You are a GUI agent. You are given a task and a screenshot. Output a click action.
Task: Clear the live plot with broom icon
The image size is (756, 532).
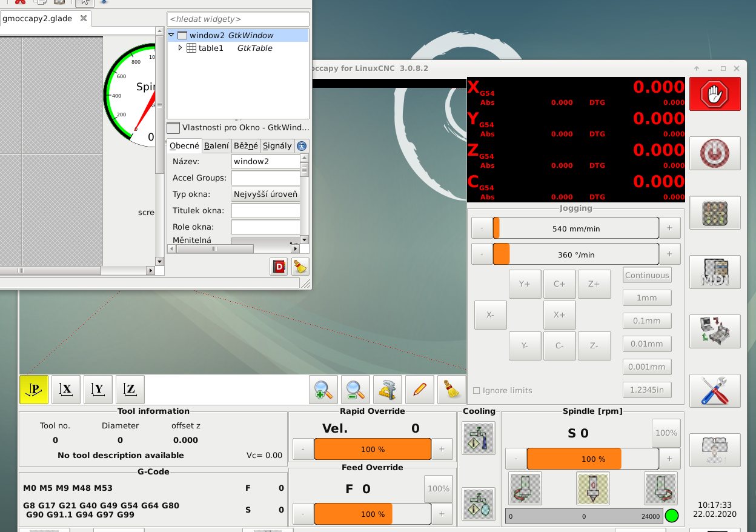click(x=451, y=390)
